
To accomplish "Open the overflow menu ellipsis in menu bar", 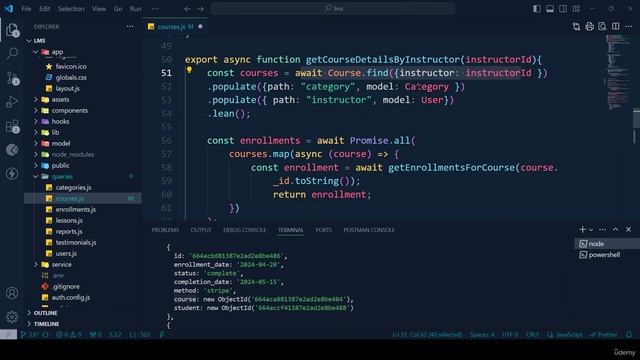I will pyautogui.click(x=155, y=9).
